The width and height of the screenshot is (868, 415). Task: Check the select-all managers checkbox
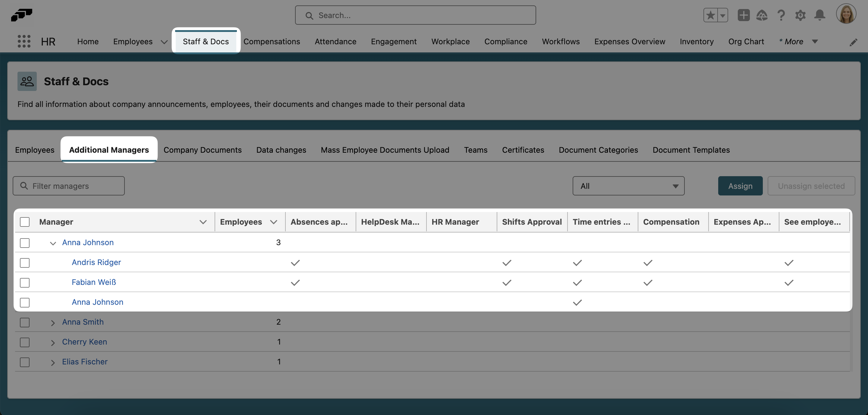pyautogui.click(x=25, y=222)
